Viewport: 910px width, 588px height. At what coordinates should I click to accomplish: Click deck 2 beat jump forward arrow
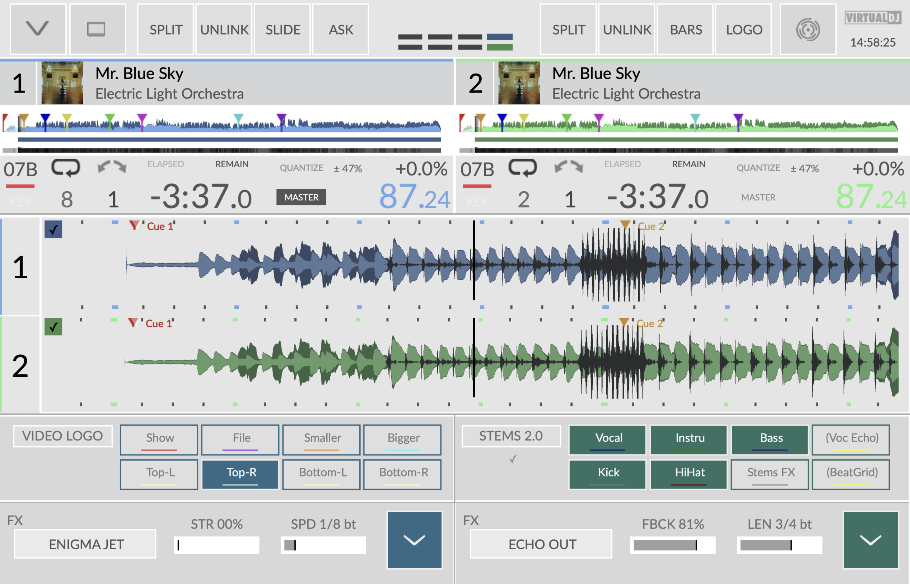[x=577, y=167]
